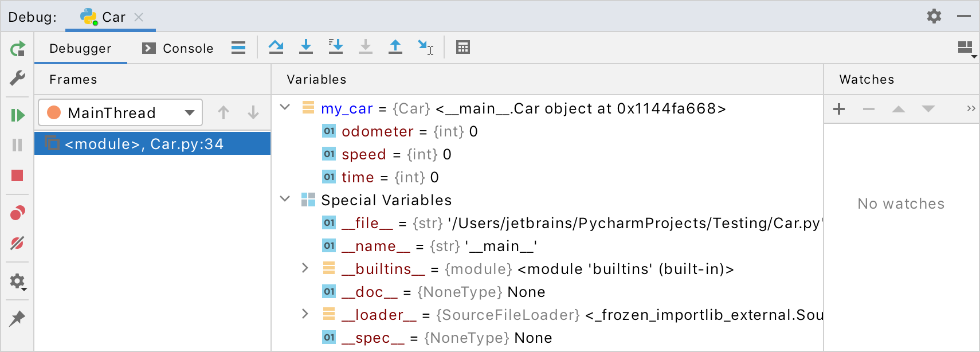Switch to the Console tab
Screen dimensions: 980x352
178,48
